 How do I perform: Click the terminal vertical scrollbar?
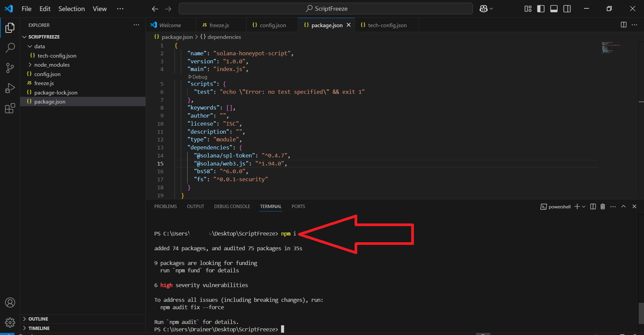pos(641,313)
